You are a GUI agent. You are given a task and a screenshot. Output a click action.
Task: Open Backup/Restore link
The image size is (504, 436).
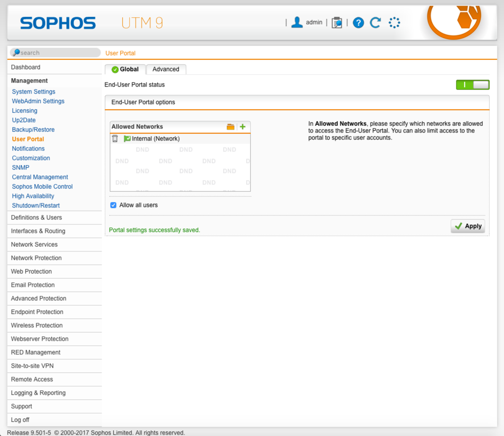pyautogui.click(x=33, y=130)
